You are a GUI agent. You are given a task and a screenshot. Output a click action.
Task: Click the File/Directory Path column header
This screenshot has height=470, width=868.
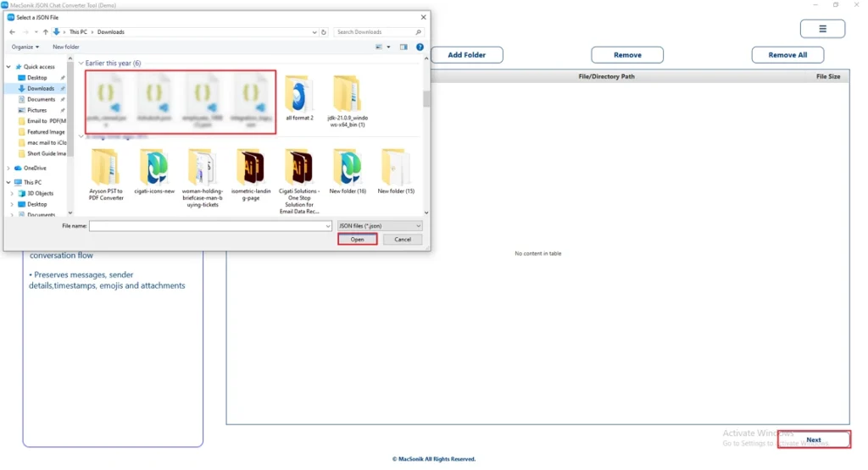[x=606, y=77]
